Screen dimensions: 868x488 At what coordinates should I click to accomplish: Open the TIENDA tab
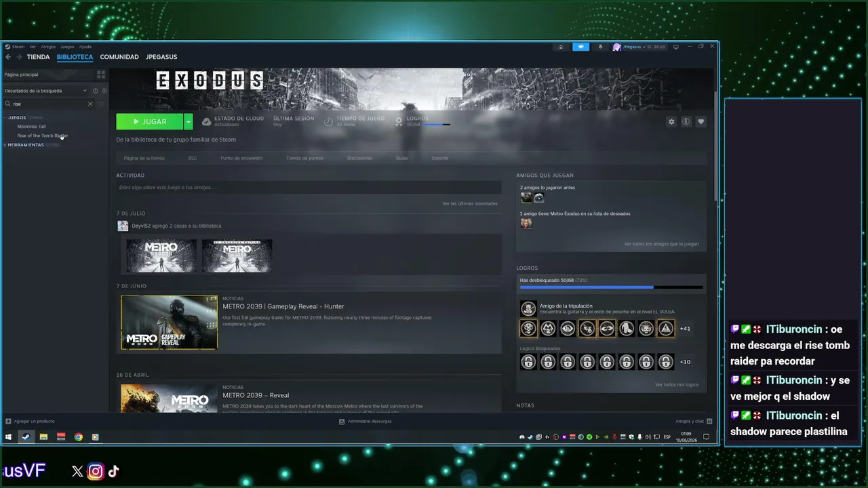[x=39, y=57]
